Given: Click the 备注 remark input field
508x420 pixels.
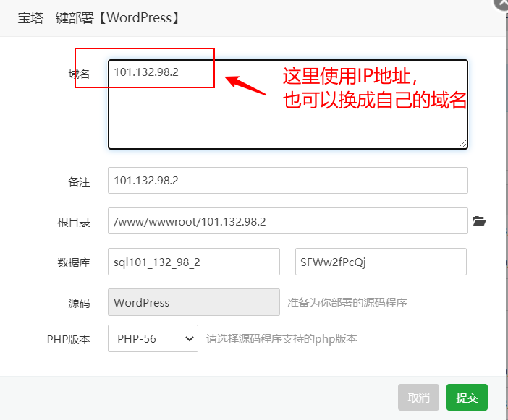Looking at the screenshot, I should pyautogui.click(x=288, y=181).
